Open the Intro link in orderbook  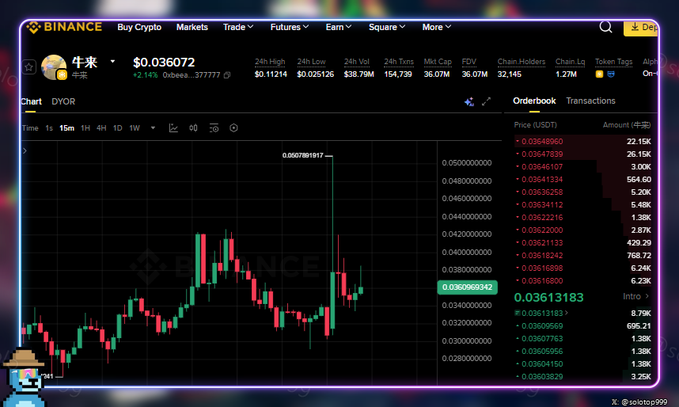[x=636, y=296]
